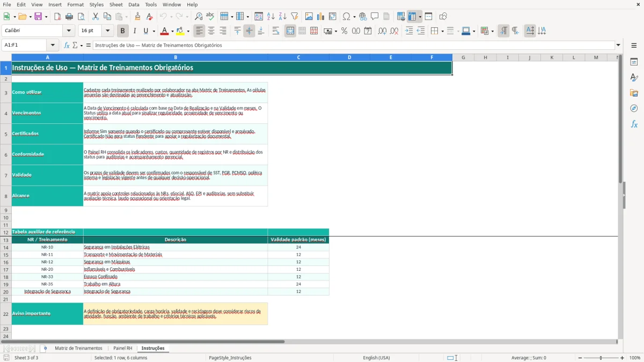Viewport: 644px width, 362px height.
Task: Click Format as Percent icon
Action: 344,31
